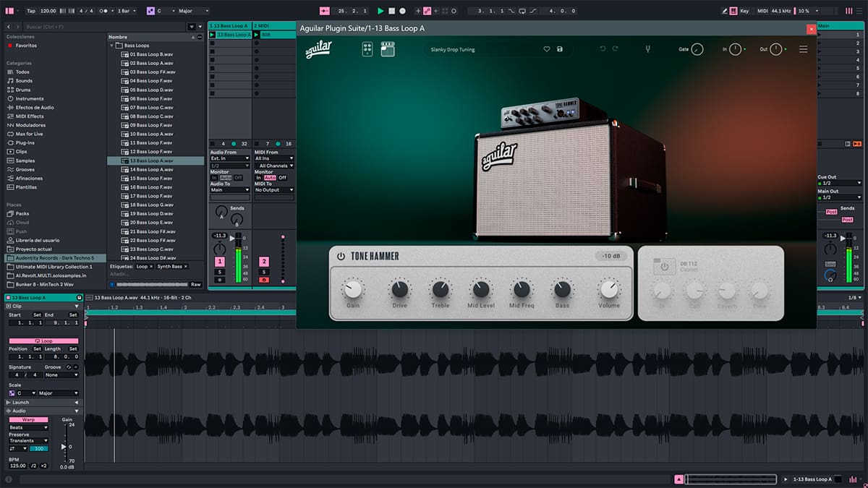Select 01 Bass Loop B.wav file
Image resolution: width=868 pixels, height=488 pixels.
pyautogui.click(x=151, y=54)
